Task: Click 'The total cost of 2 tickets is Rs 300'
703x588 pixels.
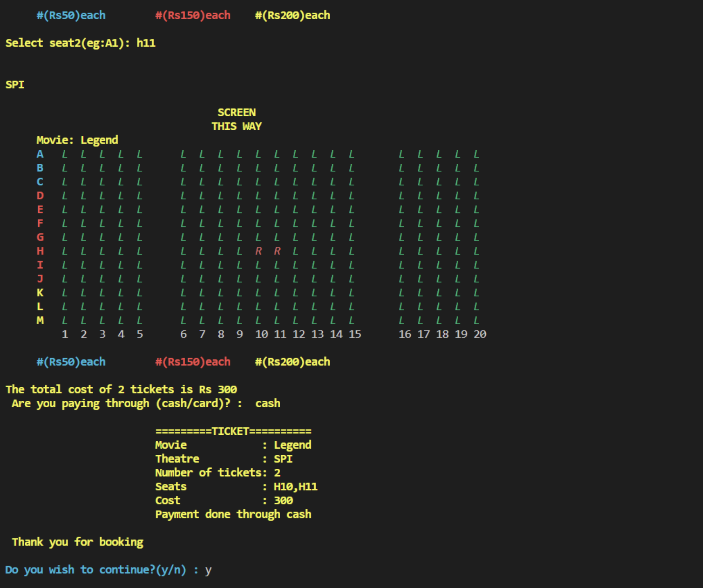Action: pos(121,390)
